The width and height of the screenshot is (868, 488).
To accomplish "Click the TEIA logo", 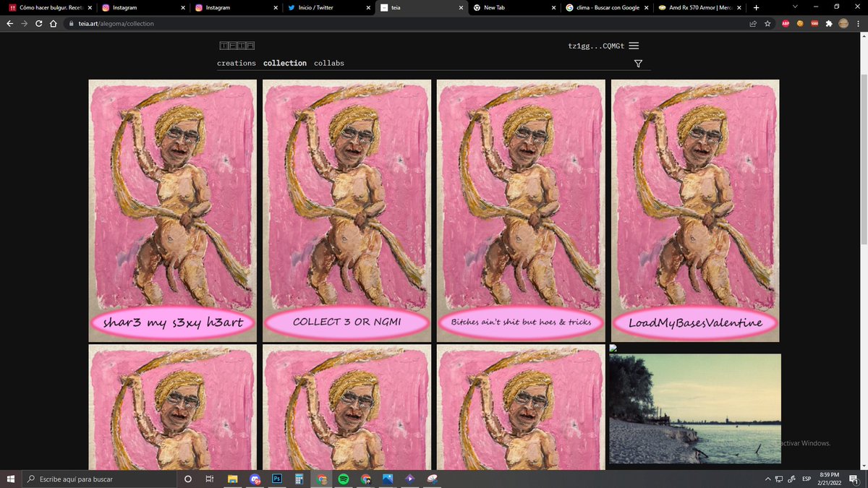I will pos(237,46).
